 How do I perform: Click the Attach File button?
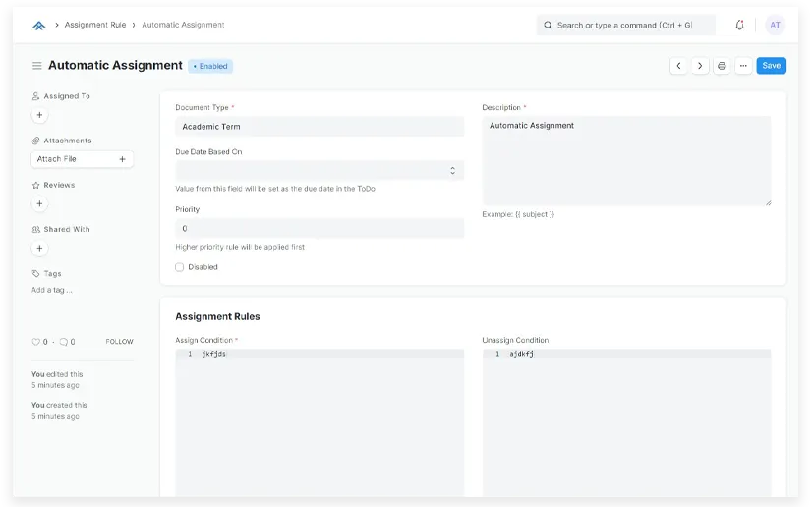82,159
